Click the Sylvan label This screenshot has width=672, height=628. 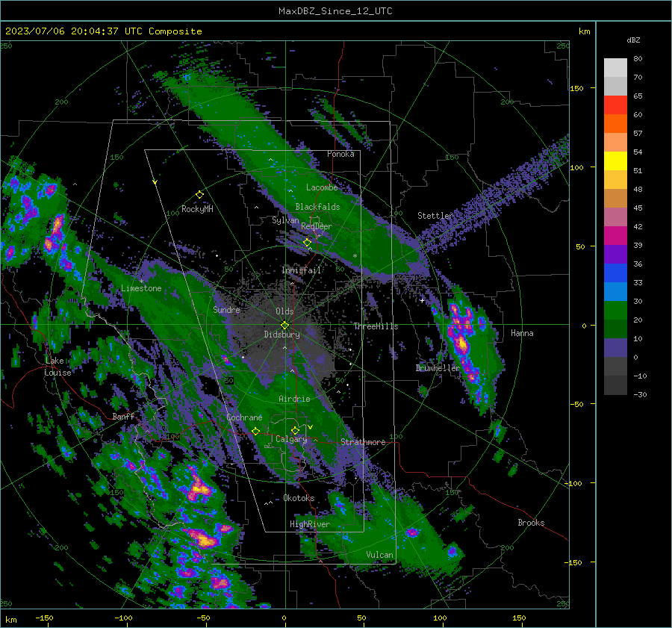click(285, 220)
